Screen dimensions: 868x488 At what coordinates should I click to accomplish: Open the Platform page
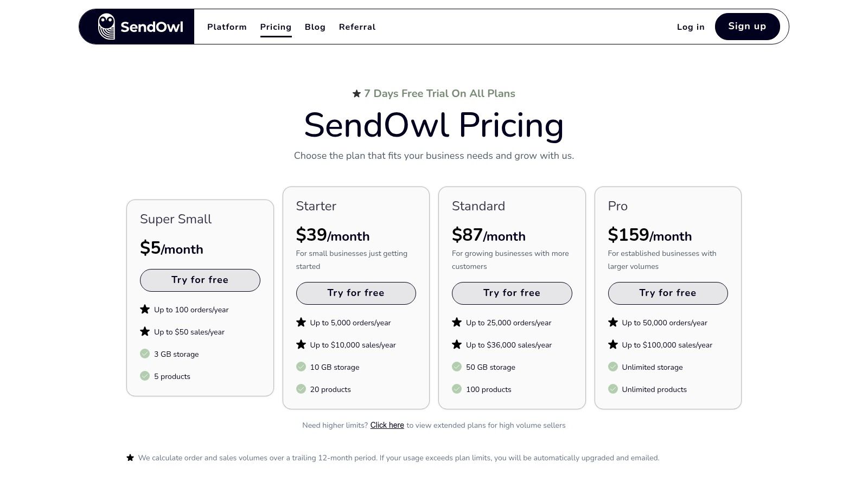pos(227,27)
